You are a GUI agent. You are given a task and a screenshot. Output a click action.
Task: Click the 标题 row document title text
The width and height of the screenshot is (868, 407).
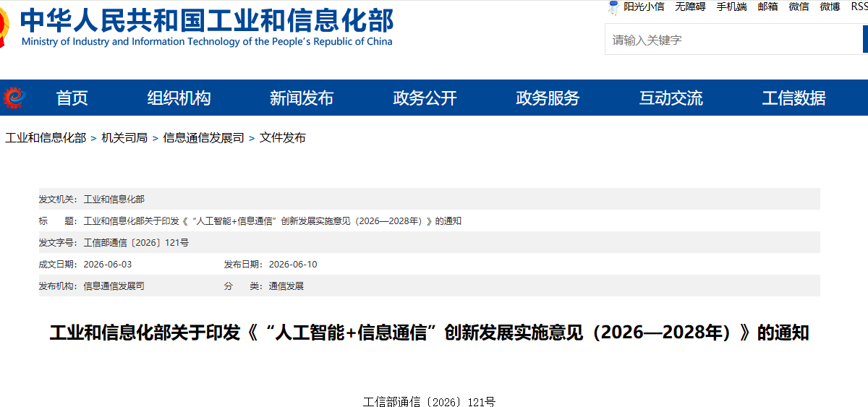(x=273, y=220)
